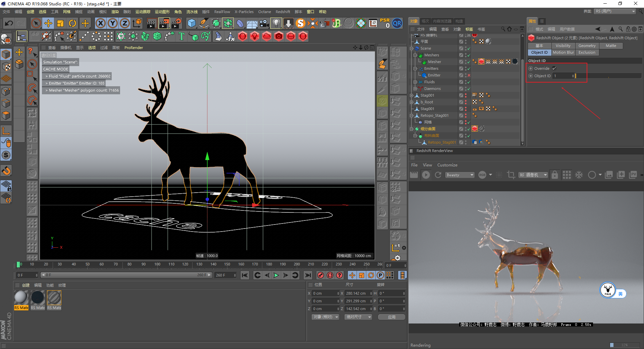Toggle the Scene object's green enable checkmark
Viewport: 644px width, 349px height.
(469, 48)
